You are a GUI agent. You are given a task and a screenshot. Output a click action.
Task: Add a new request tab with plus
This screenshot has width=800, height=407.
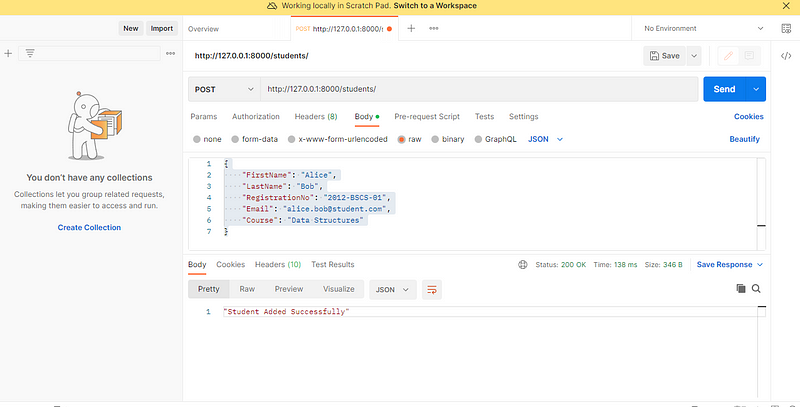pos(411,29)
